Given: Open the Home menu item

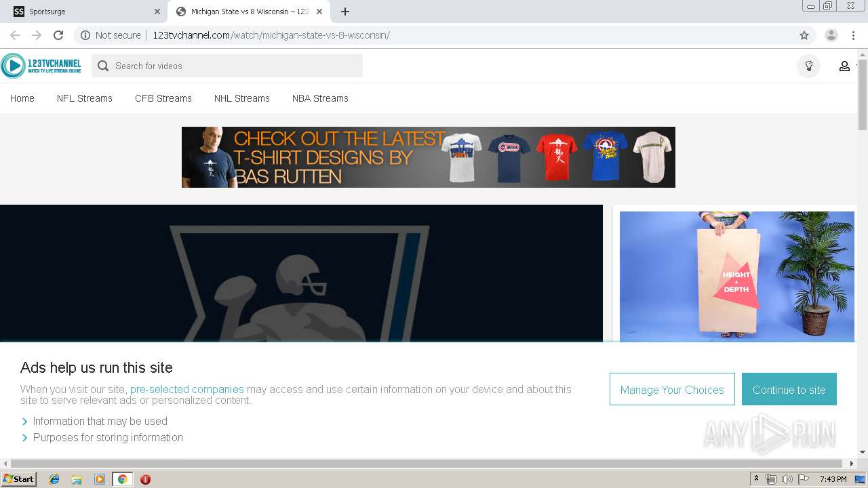Looking at the screenshot, I should coord(22,98).
